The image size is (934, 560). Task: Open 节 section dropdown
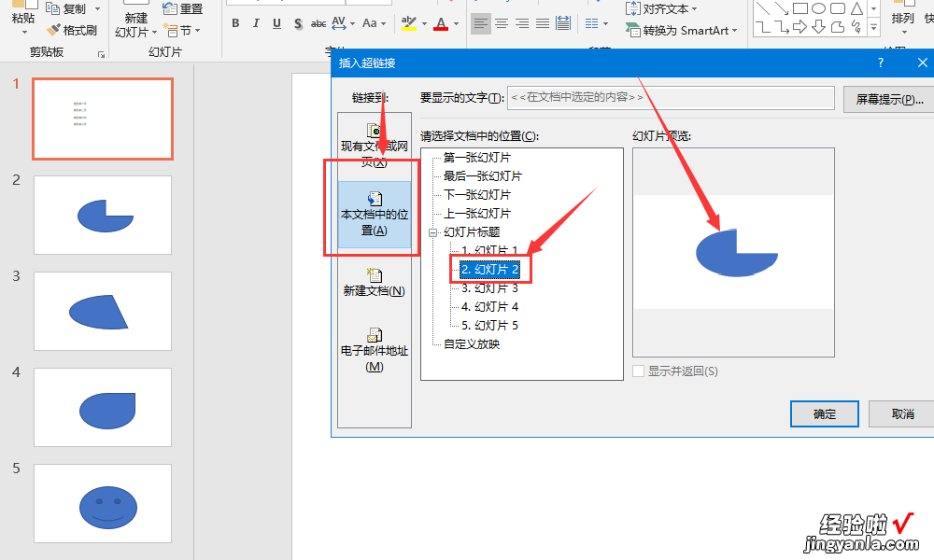pyautogui.click(x=182, y=30)
